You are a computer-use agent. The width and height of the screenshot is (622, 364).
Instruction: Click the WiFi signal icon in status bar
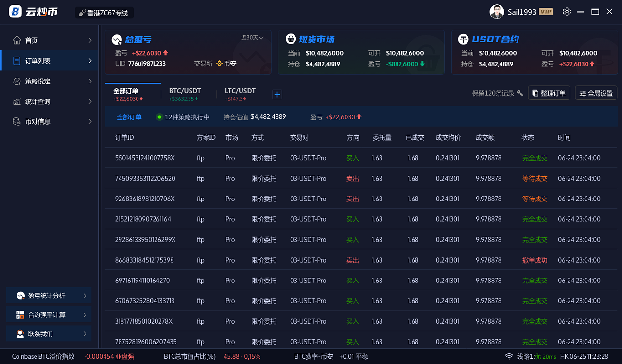pos(509,356)
